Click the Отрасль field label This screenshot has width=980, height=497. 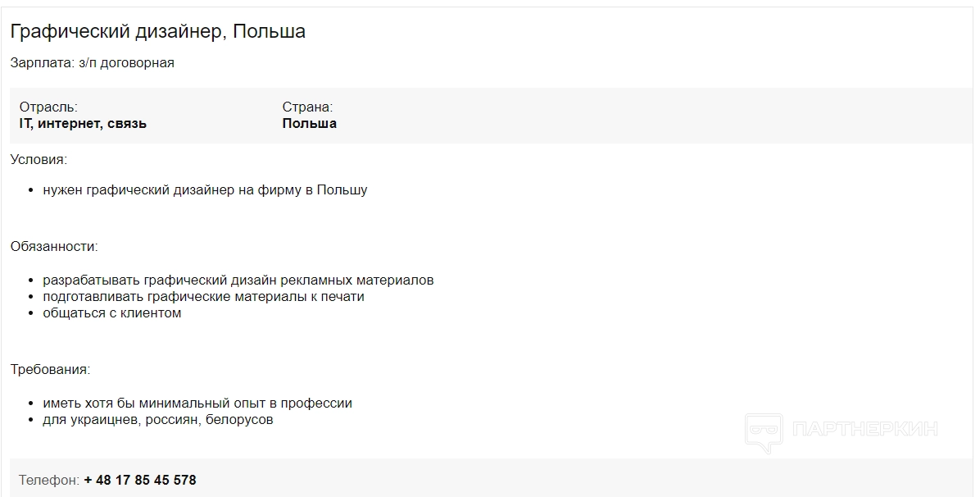point(48,107)
